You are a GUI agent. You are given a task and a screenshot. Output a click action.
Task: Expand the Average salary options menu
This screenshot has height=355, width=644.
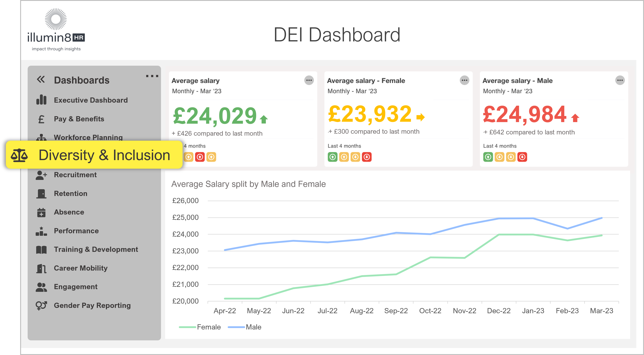(310, 80)
